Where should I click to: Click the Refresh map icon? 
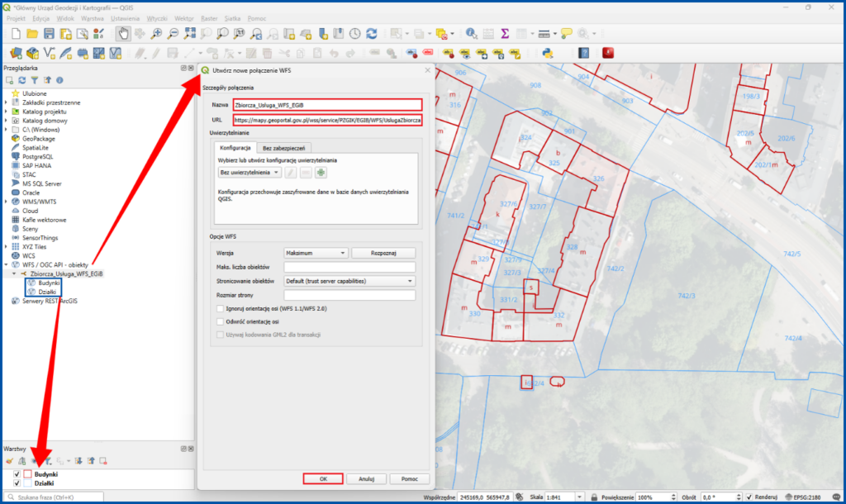pos(372,34)
